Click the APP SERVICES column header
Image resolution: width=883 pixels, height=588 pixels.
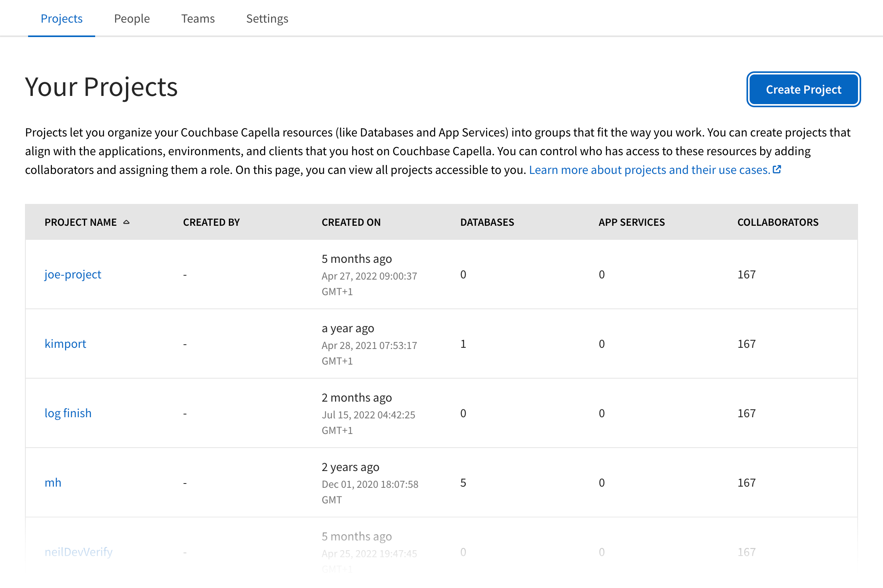tap(631, 222)
